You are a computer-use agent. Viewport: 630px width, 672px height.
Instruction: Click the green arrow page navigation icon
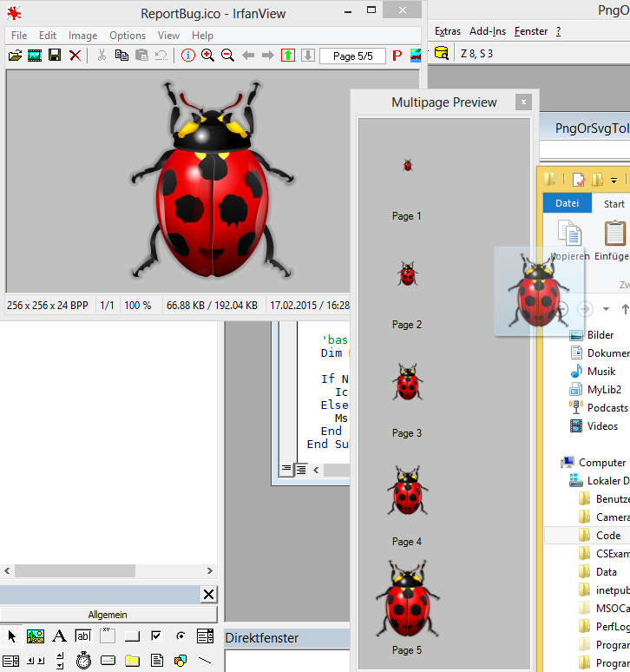[288, 56]
